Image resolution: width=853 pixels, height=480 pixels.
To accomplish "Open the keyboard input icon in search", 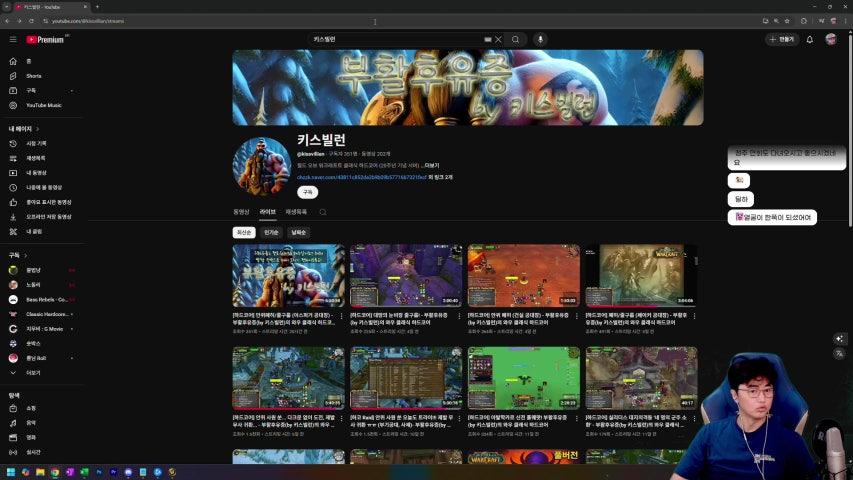I will [487, 39].
